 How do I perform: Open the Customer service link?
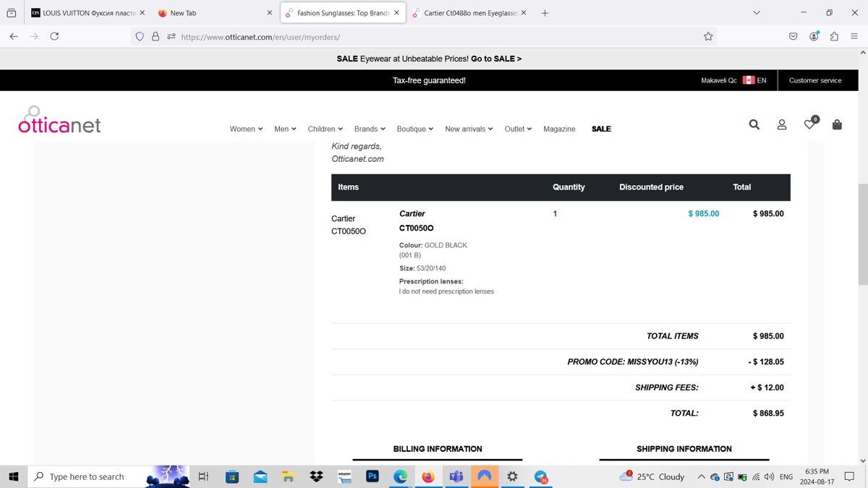[x=815, y=80]
